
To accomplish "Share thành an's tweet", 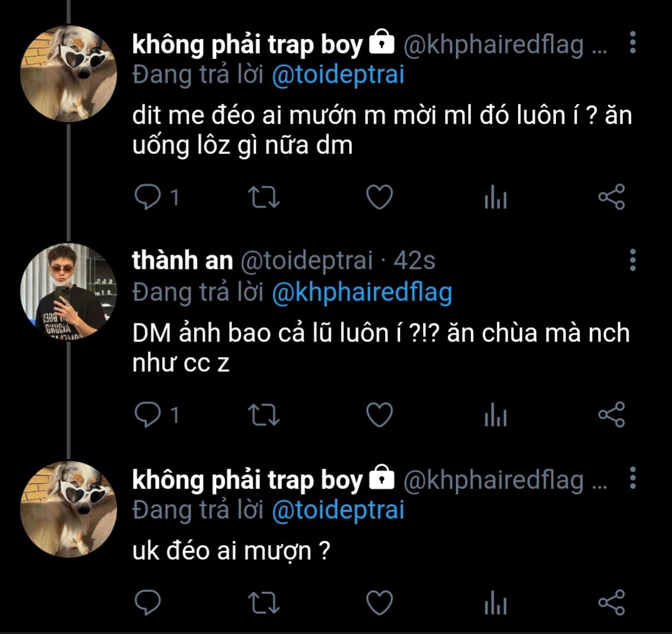I will click(x=611, y=415).
